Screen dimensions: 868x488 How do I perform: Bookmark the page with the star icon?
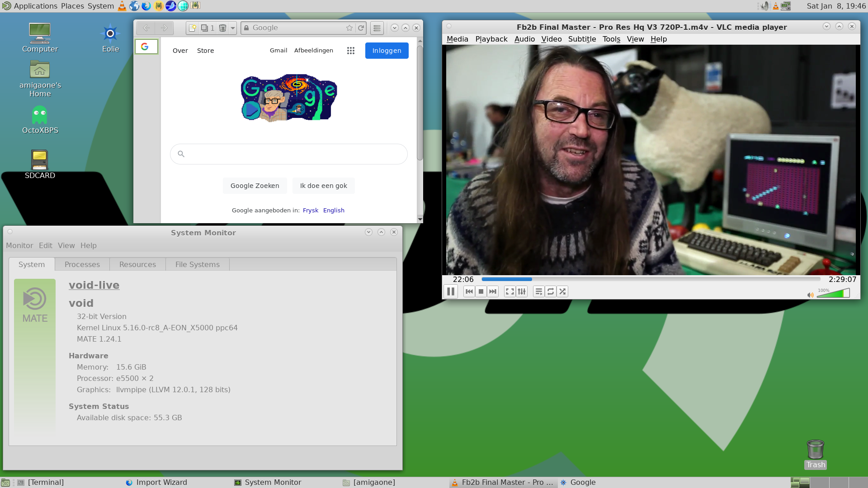pyautogui.click(x=349, y=28)
